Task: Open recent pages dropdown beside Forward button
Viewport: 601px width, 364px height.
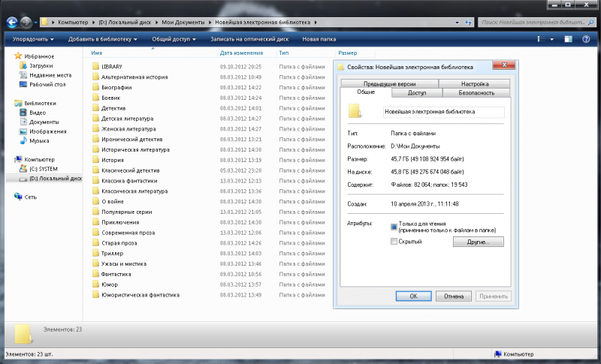Action: click(35, 23)
